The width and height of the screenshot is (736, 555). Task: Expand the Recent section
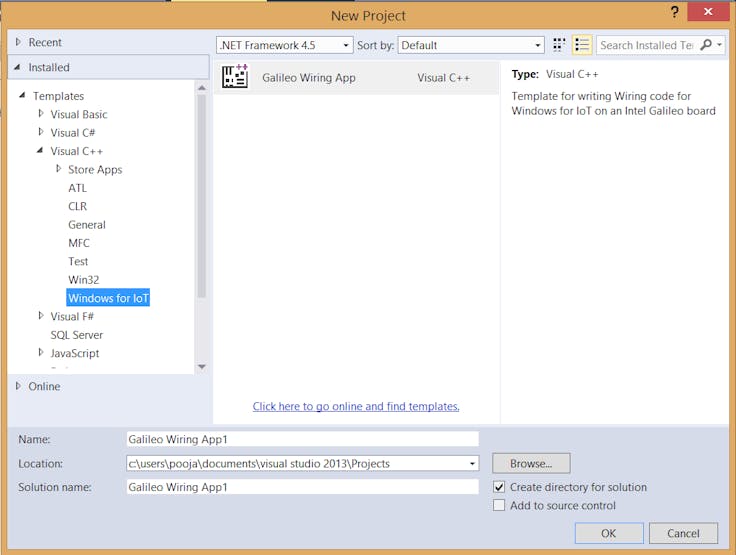coord(18,42)
